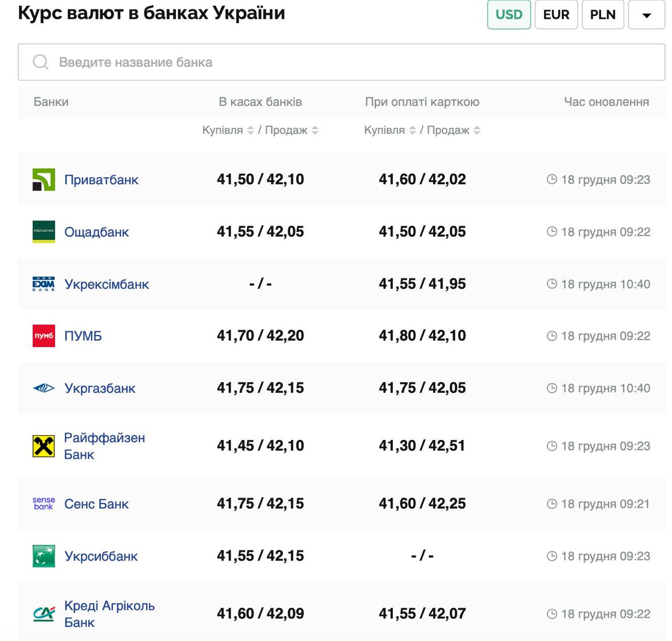Screen dimensions: 672x641
Task: Sort by cash desk Купівля rate
Action: [250, 130]
